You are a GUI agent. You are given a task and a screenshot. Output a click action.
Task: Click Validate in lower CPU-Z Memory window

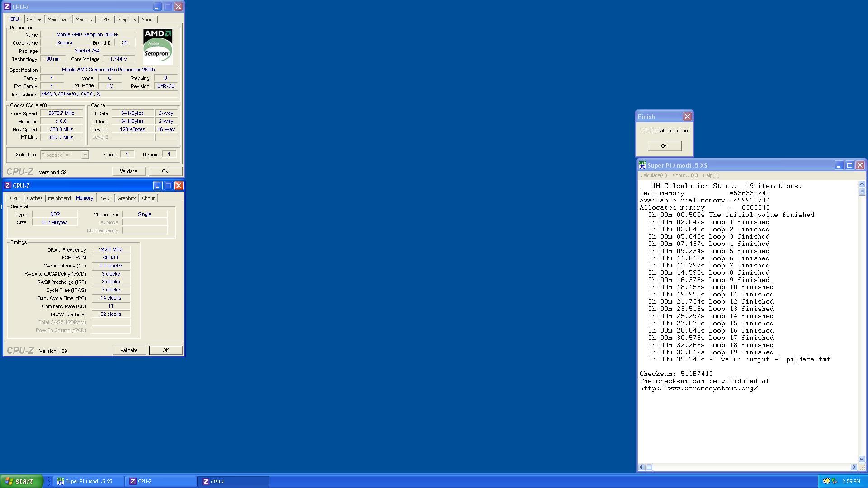[x=129, y=350]
